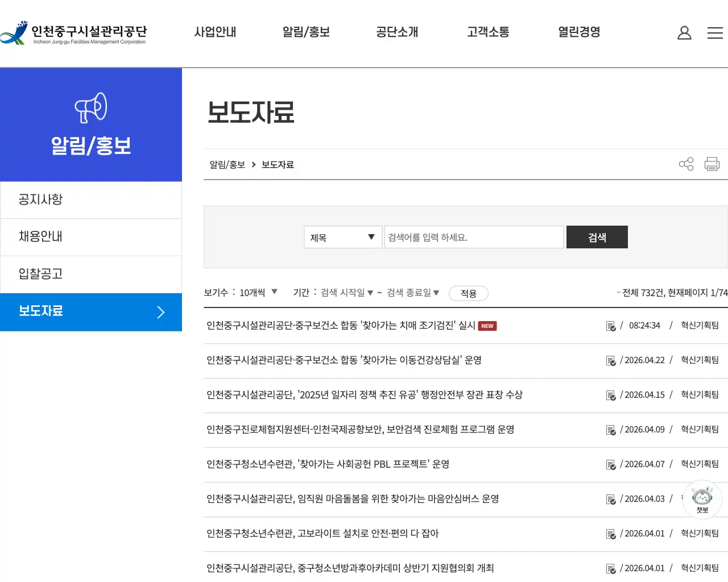
Task: Click the search keyword input field
Action: point(474,237)
